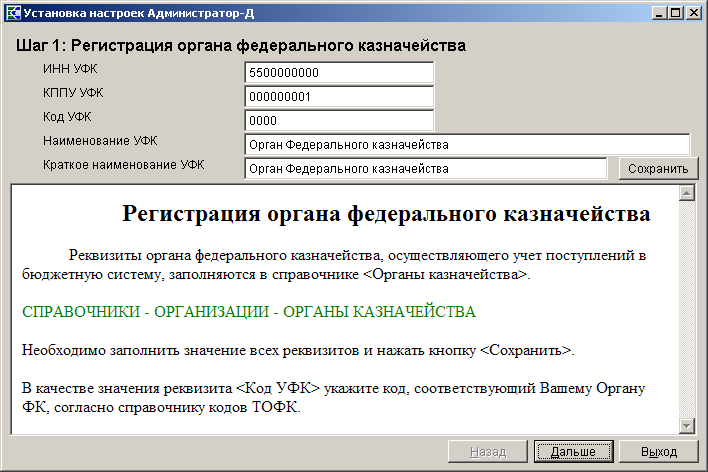Go to next step with Дальше
708x472 pixels.
pos(573,451)
